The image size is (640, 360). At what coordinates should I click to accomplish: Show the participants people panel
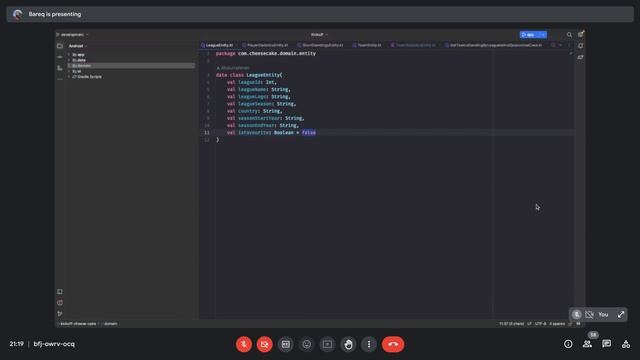tap(587, 344)
